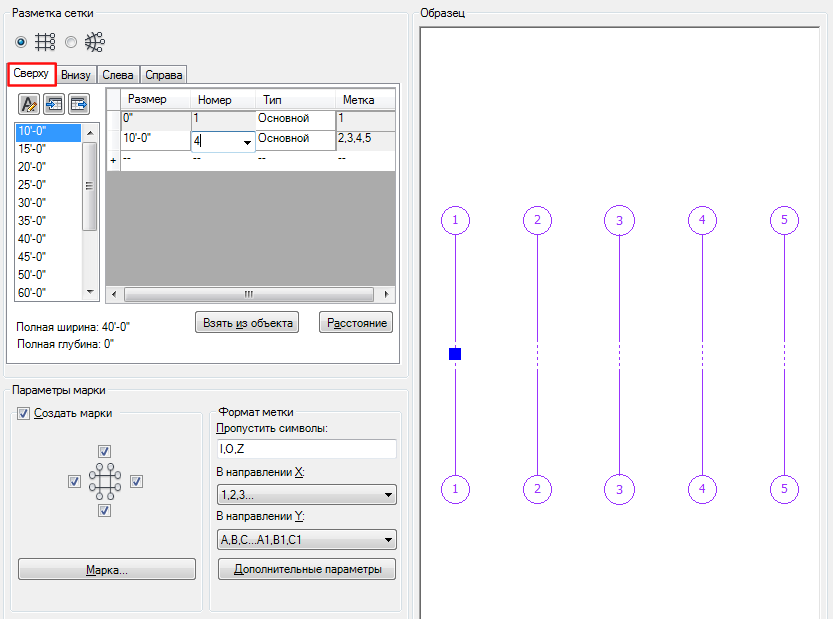Select 25'-0" in the size list
The image size is (833, 619).
click(x=48, y=185)
